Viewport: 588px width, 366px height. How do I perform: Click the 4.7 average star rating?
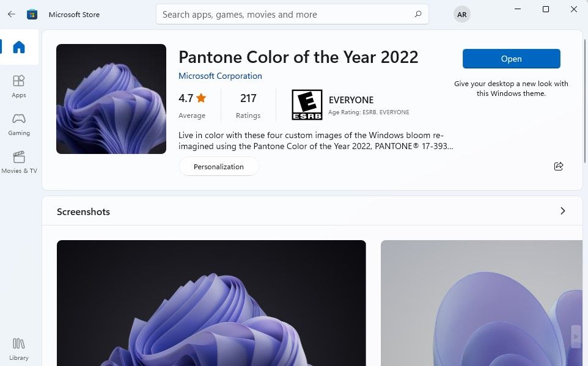(x=193, y=98)
